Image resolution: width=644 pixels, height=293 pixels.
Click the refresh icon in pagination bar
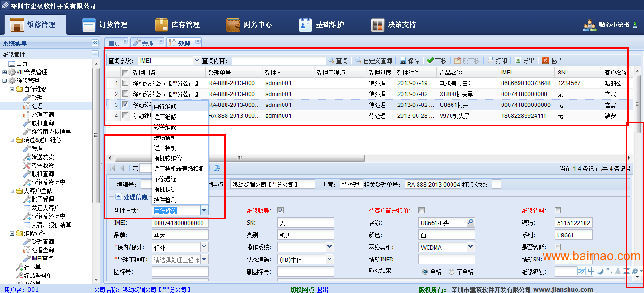pyautogui.click(x=217, y=168)
